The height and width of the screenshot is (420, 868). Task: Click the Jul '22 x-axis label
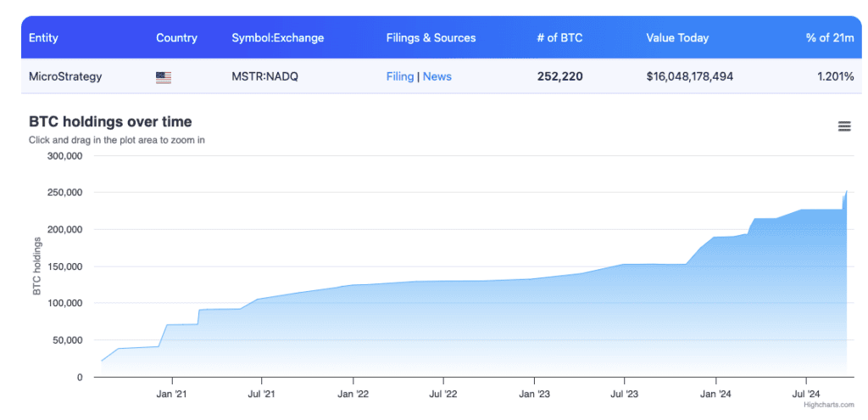click(442, 395)
